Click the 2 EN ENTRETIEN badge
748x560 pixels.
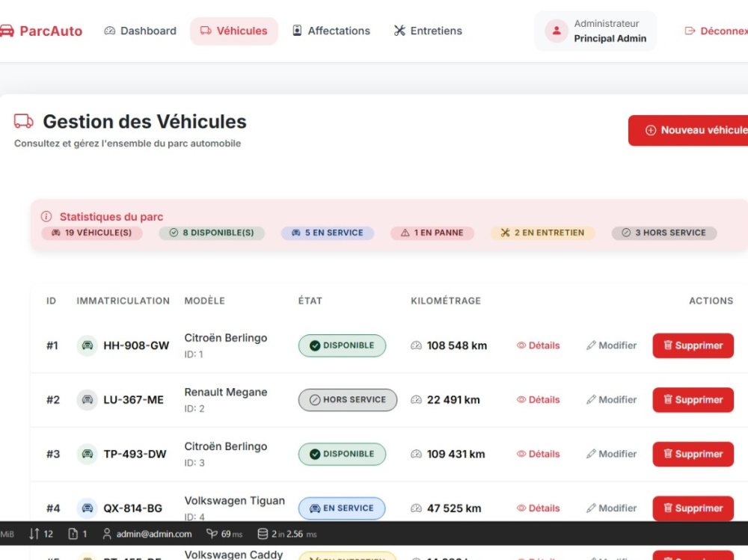click(543, 233)
